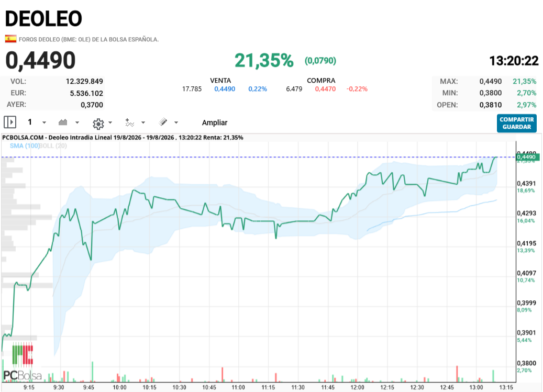Click the 0,4097 price axis label

526,273
